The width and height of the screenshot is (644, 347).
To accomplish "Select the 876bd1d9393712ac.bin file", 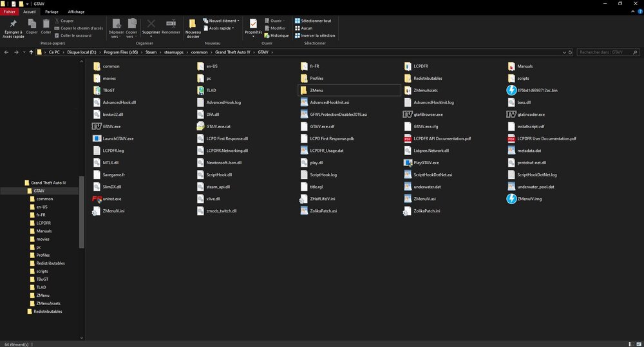I will pyautogui.click(x=533, y=90).
